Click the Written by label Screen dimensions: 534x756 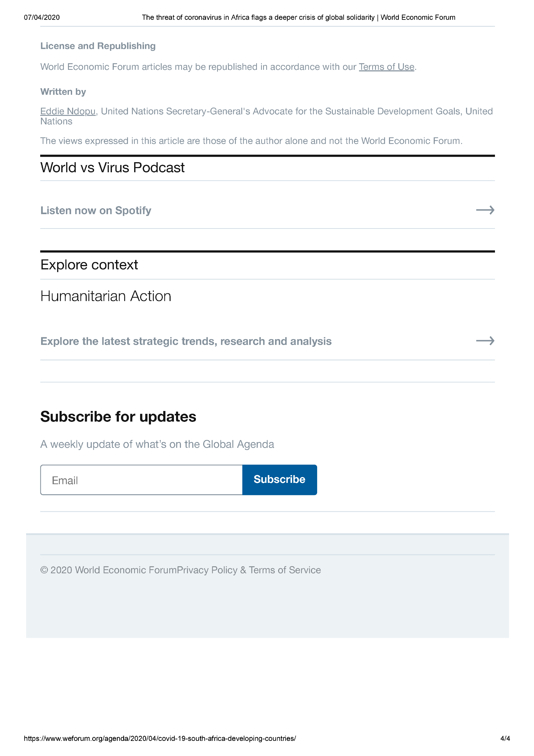(x=63, y=92)
